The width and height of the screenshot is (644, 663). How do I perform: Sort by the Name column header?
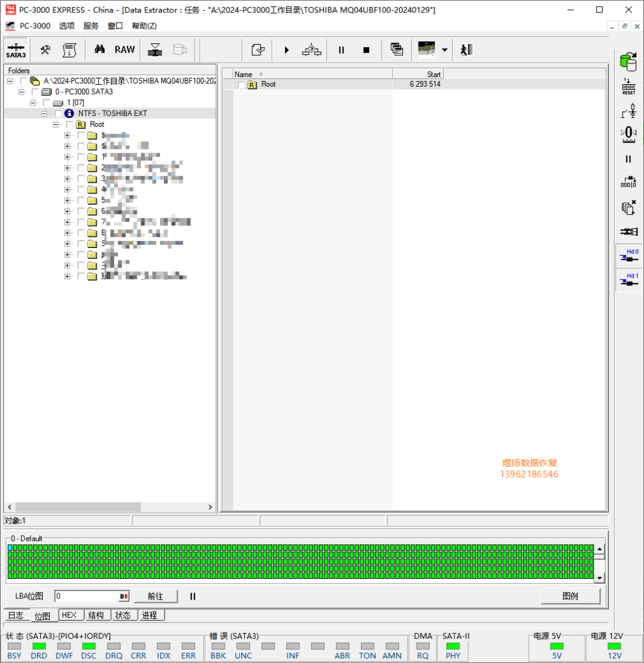pos(312,74)
